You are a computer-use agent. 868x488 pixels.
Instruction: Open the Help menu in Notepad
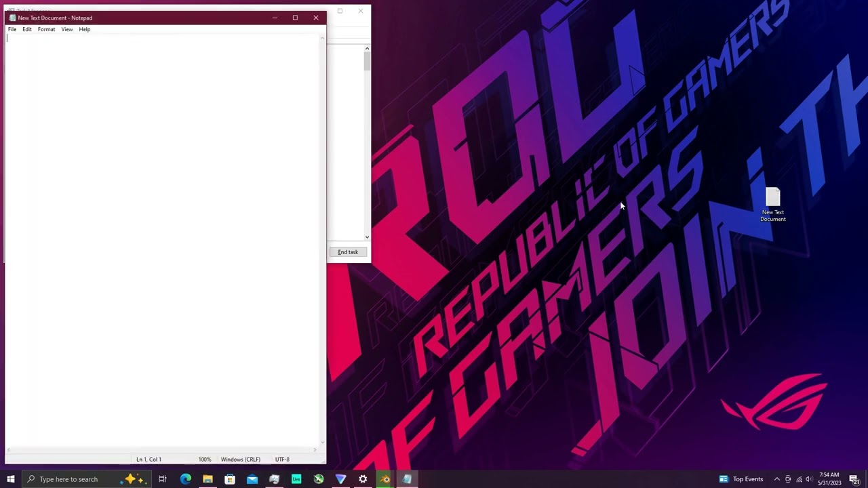pyautogui.click(x=84, y=29)
